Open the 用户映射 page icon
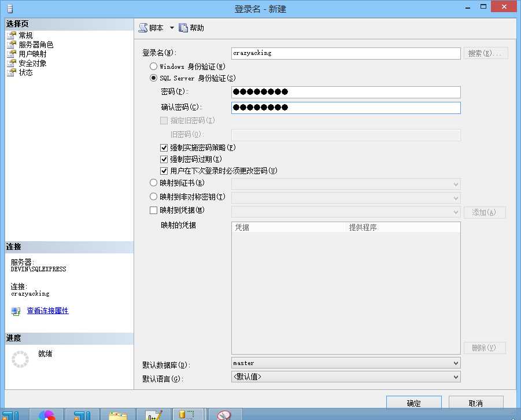Viewport: 521px width, 420px height. click(x=12, y=54)
